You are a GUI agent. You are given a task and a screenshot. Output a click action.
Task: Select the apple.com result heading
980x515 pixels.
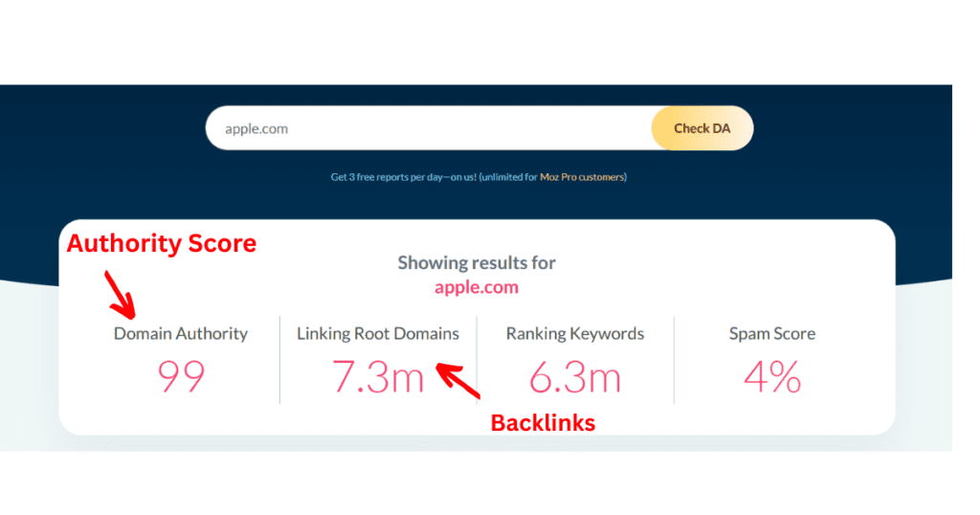(477, 287)
